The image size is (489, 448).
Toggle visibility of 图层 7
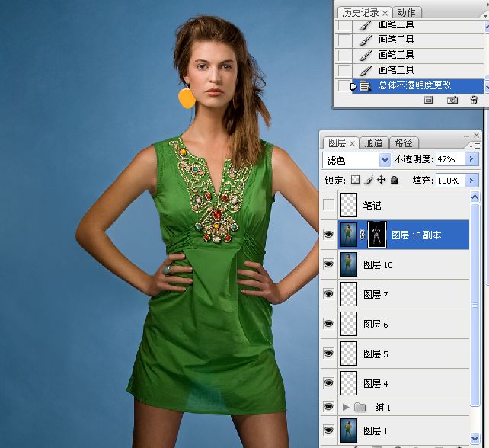tap(329, 294)
